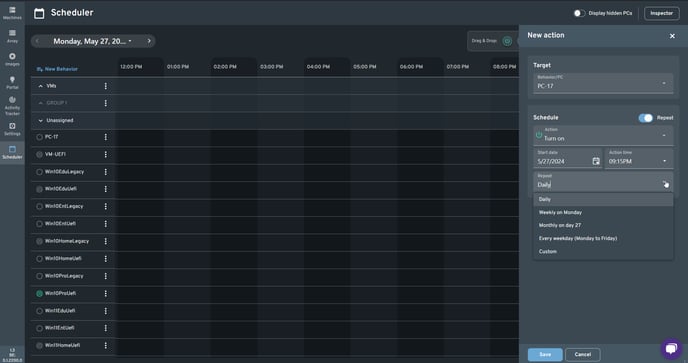Close the Repeat dropdown arrow

[x=665, y=184]
